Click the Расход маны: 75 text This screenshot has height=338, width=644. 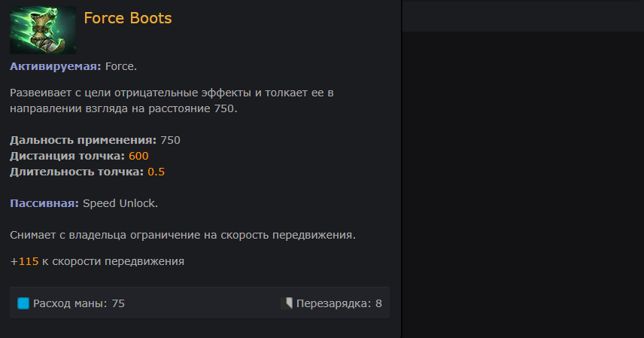[x=79, y=303]
